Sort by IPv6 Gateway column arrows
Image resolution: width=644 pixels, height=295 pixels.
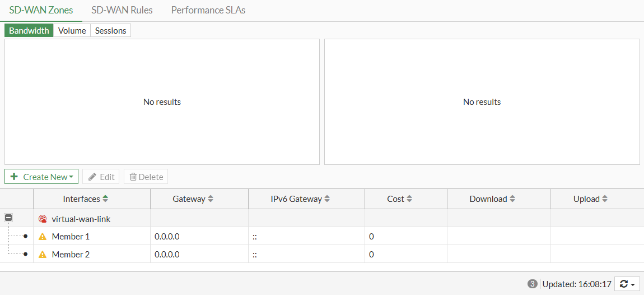pyautogui.click(x=327, y=199)
